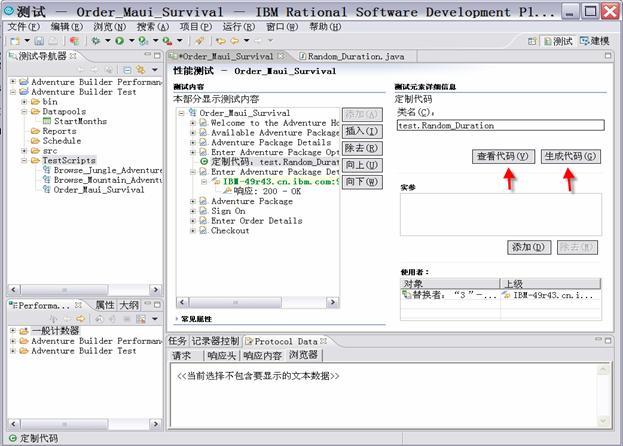Switch to the 响应内容 tab
Image resolution: width=623 pixels, height=446 pixels.
(x=262, y=354)
